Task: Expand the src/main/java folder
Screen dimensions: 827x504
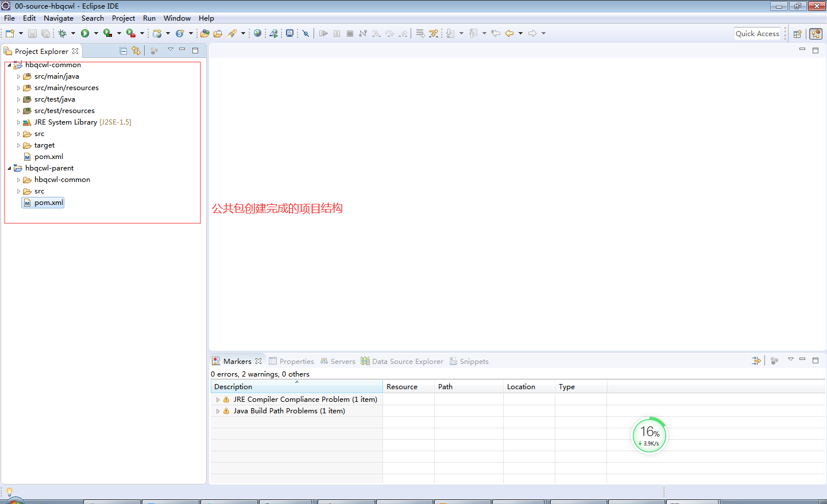Action: pos(18,76)
